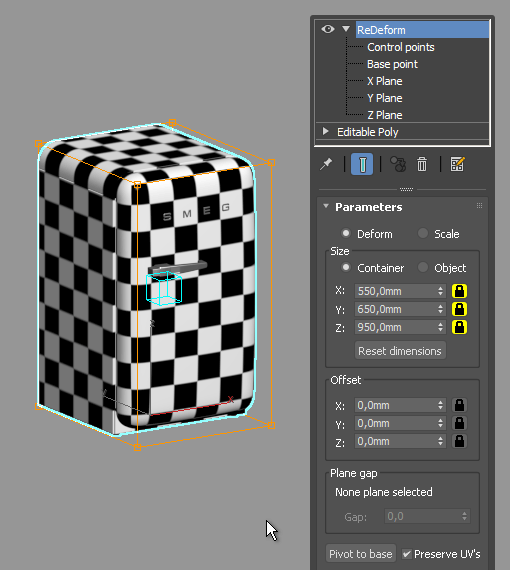
Task: Toggle Size X yellow lock
Action: point(459,291)
